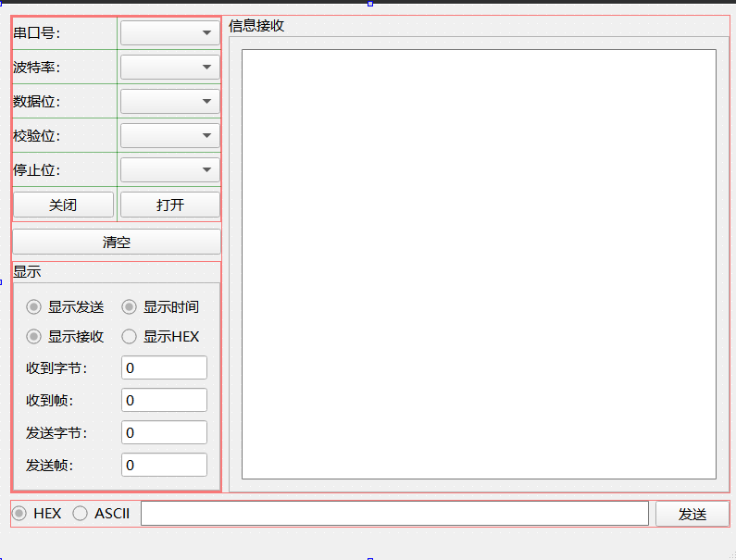
Task: Click the 收到字节 label text
Action: point(56,368)
